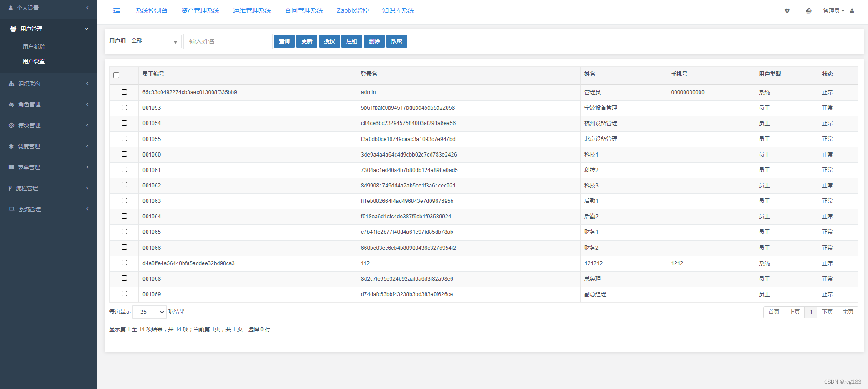
Task: Check the box for the admin row
Action: (124, 92)
